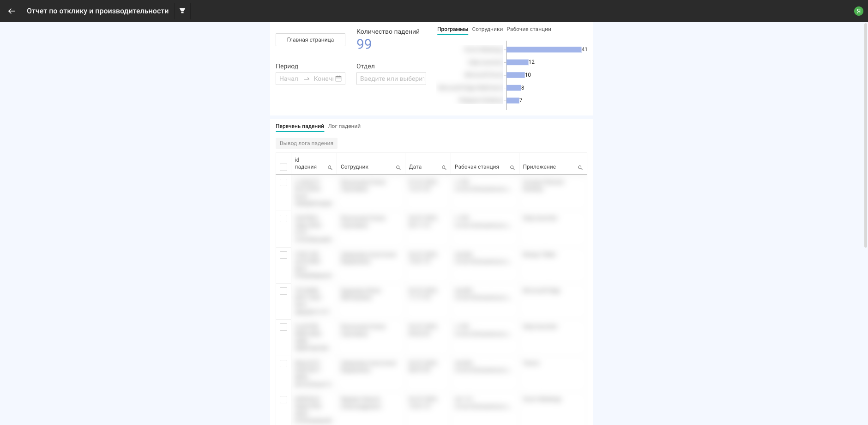
Task: Open the Отдел dropdown field
Action: pos(391,79)
